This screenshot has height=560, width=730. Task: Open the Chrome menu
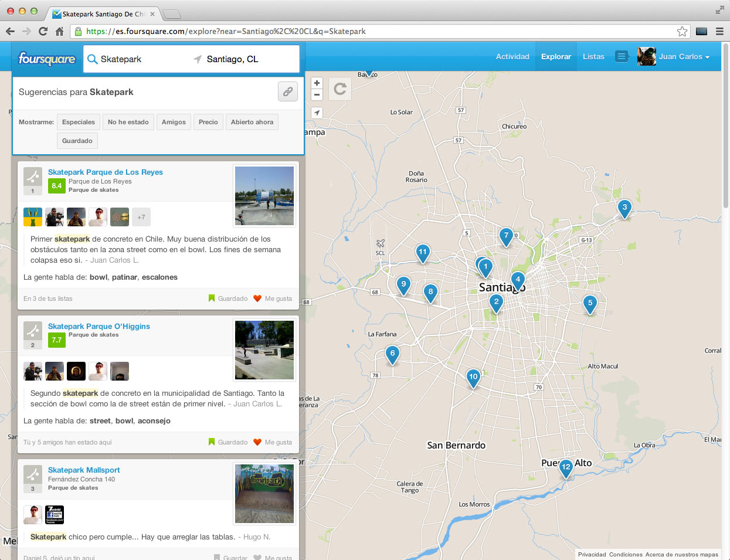(719, 31)
